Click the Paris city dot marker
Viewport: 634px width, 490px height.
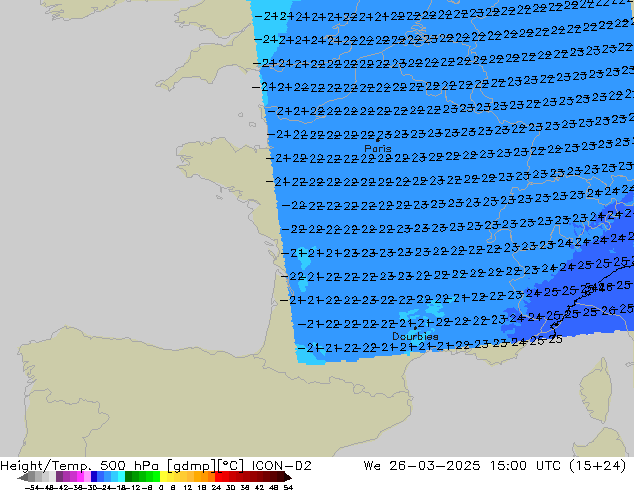pyautogui.click(x=378, y=140)
